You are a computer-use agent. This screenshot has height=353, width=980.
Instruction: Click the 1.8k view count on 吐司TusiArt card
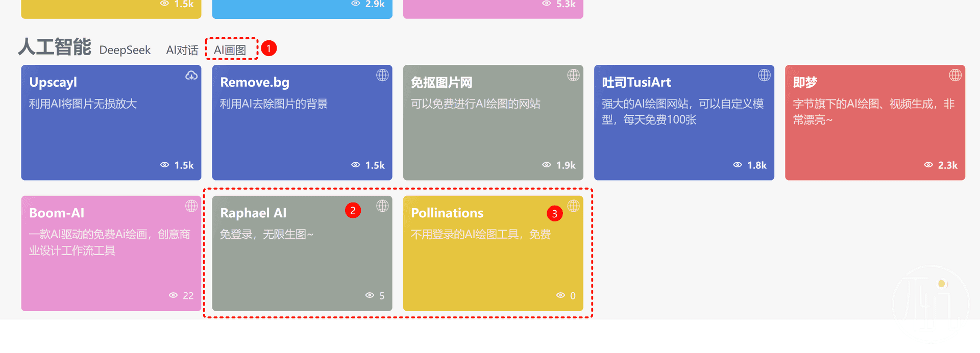click(757, 165)
